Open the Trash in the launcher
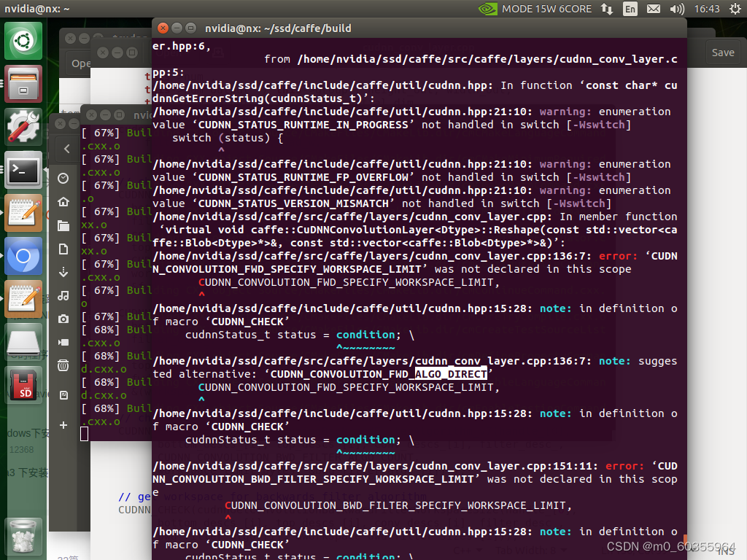The image size is (747, 560). [23, 537]
